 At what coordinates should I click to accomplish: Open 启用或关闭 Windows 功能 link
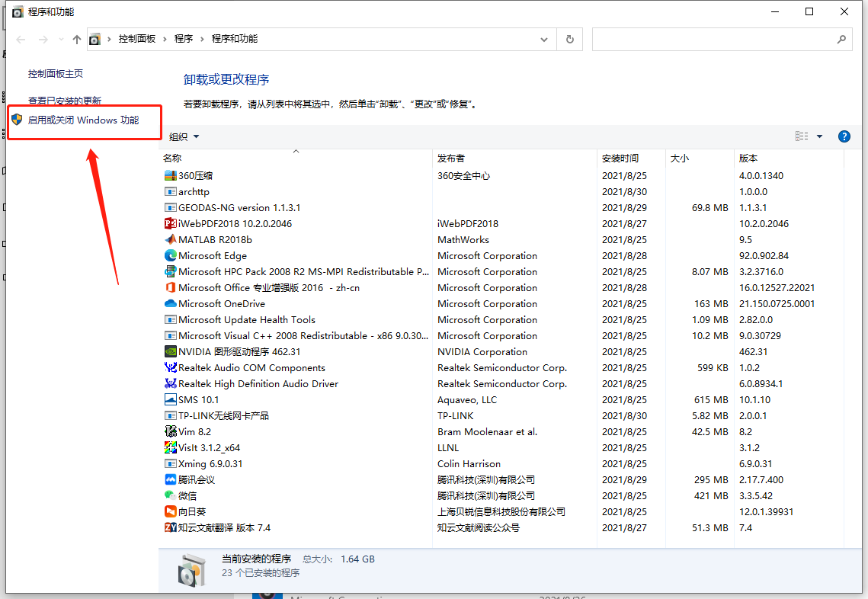[x=84, y=120]
